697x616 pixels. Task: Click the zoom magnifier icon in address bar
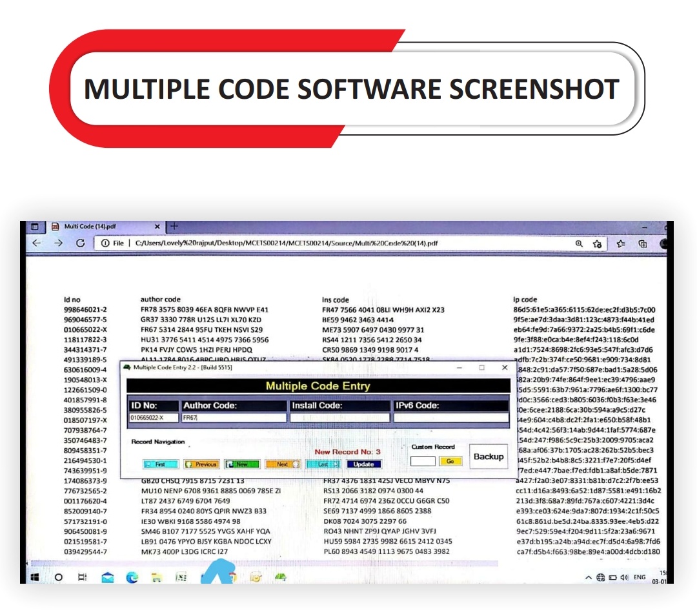(x=579, y=244)
